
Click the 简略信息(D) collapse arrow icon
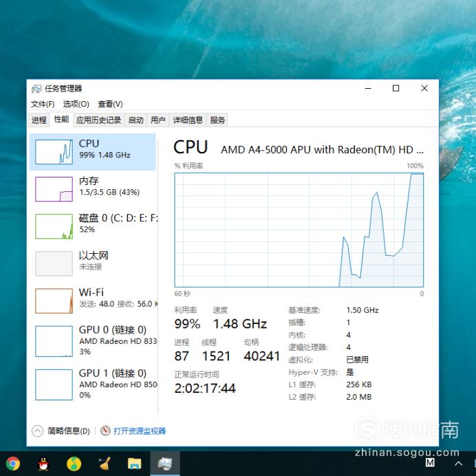38,431
